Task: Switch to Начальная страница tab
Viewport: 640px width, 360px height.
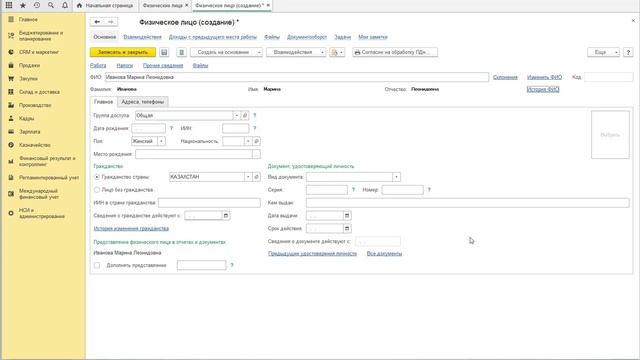Action: tap(105, 5)
